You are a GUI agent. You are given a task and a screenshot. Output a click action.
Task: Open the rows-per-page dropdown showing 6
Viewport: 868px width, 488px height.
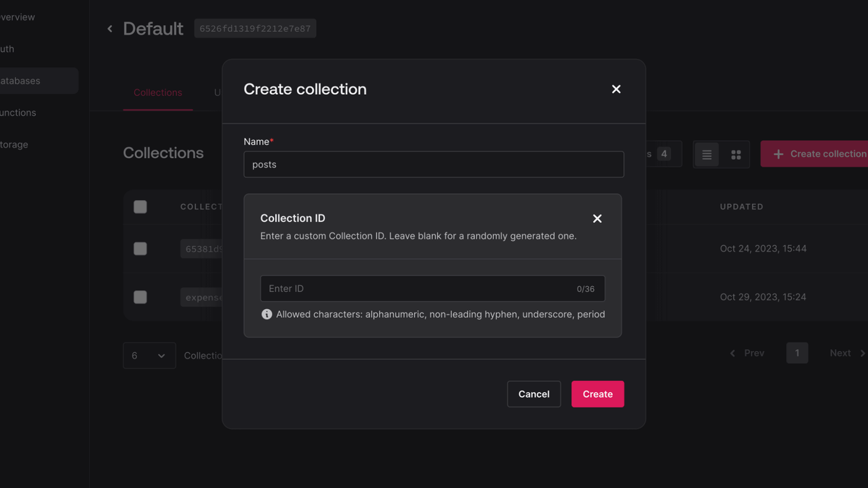[x=149, y=355]
